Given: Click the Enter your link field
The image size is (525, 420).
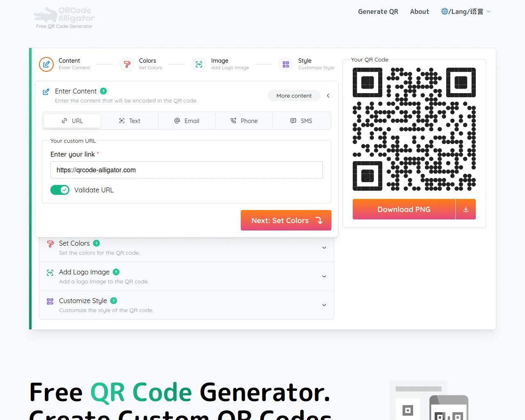Looking at the screenshot, I should tap(187, 170).
